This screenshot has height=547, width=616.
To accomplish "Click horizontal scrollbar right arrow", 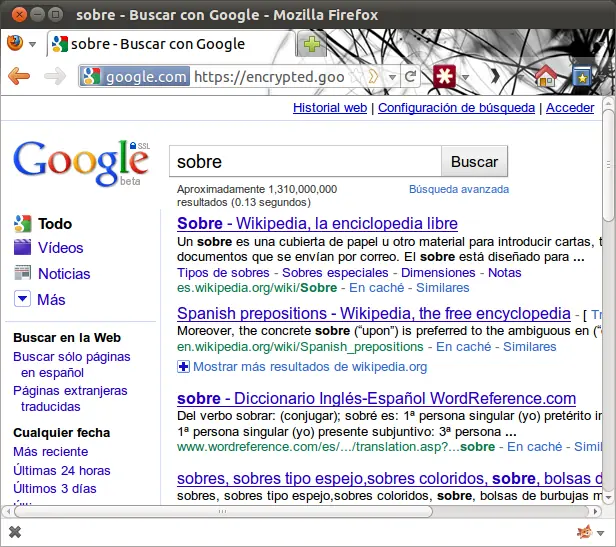I will pos(596,512).
